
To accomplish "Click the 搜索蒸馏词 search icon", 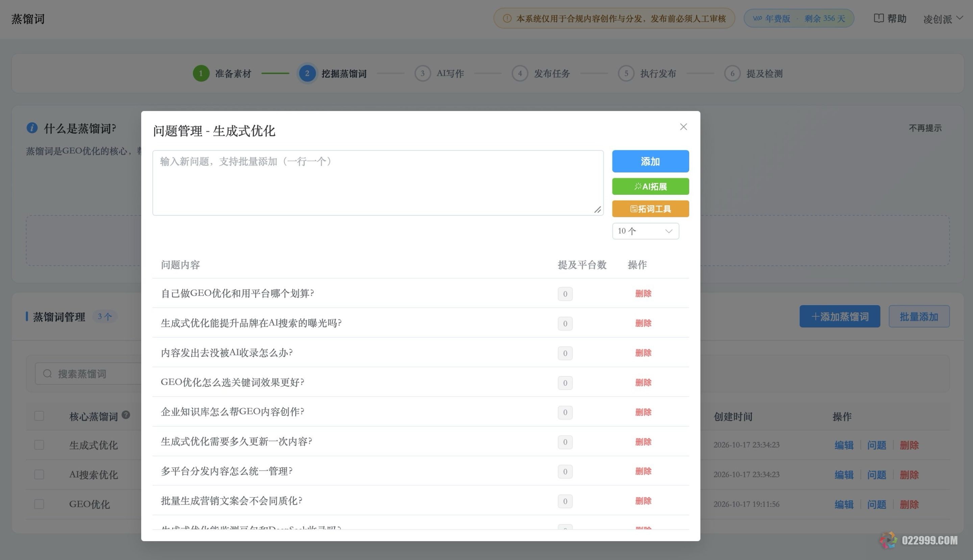I will (47, 373).
